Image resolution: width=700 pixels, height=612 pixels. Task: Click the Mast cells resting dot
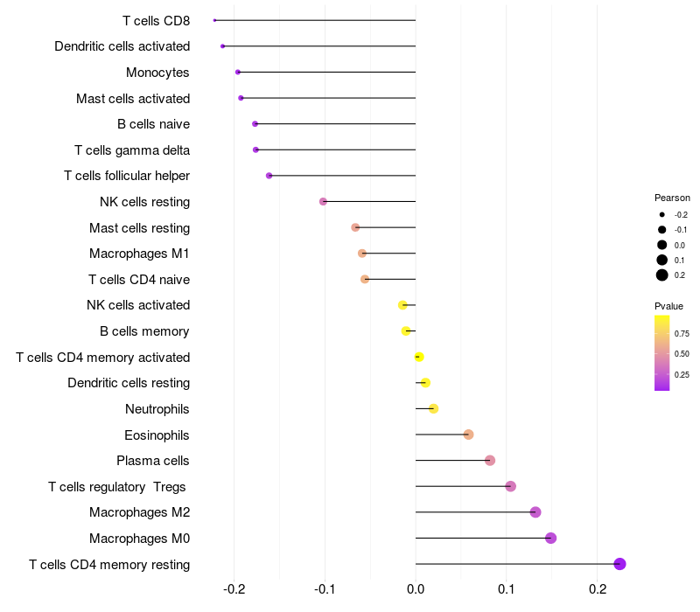[355, 227]
